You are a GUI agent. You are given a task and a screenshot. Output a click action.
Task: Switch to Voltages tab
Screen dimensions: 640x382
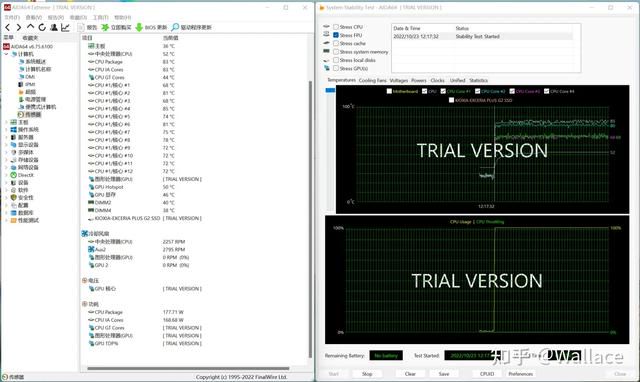click(399, 80)
